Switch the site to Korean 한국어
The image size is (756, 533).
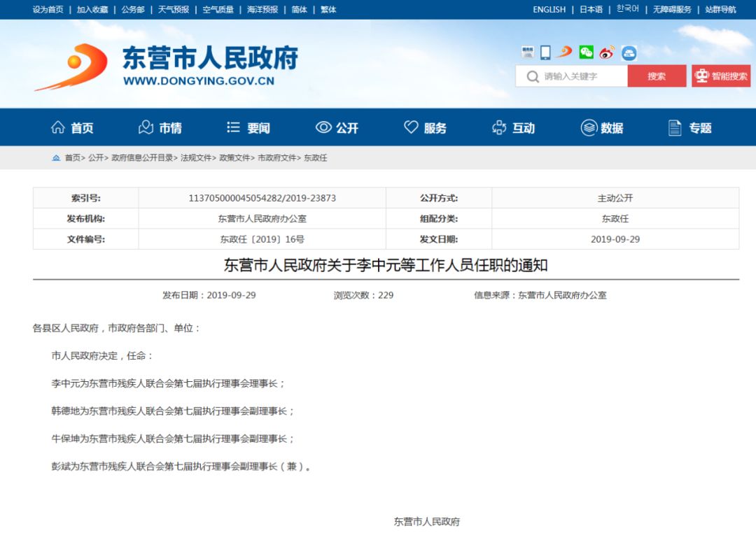(x=628, y=9)
